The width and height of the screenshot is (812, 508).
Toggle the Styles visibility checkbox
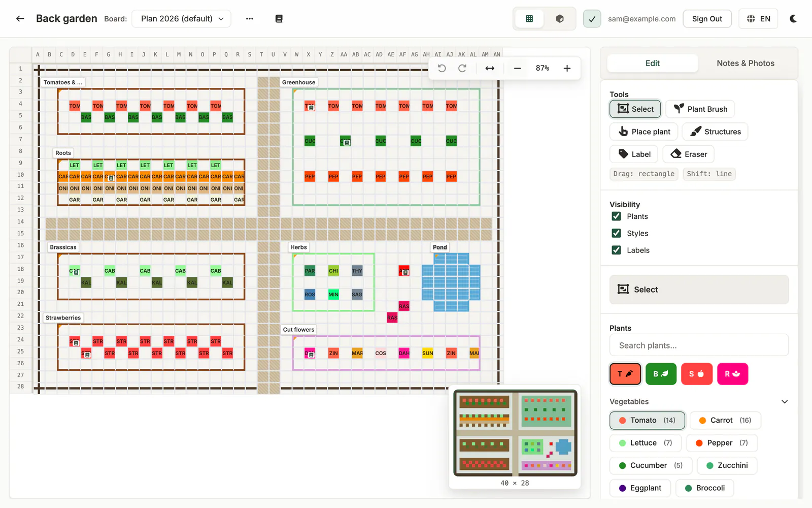pos(616,233)
